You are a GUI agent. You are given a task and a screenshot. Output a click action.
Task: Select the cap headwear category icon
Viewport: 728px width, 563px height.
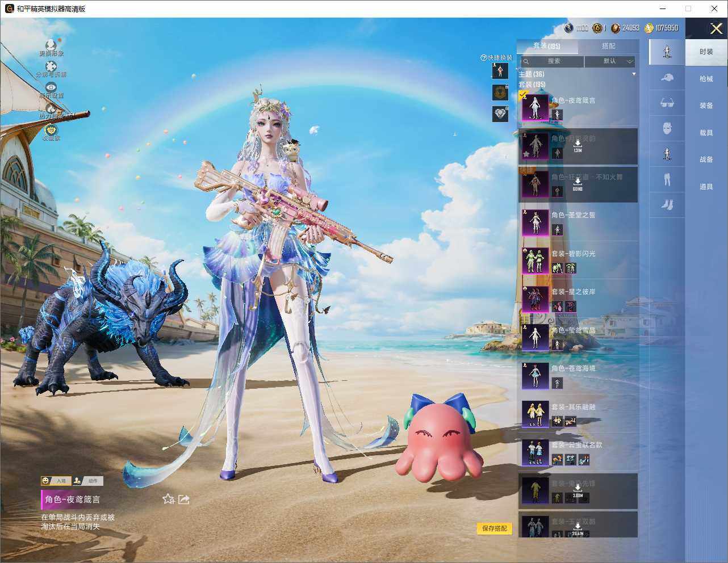click(x=667, y=77)
